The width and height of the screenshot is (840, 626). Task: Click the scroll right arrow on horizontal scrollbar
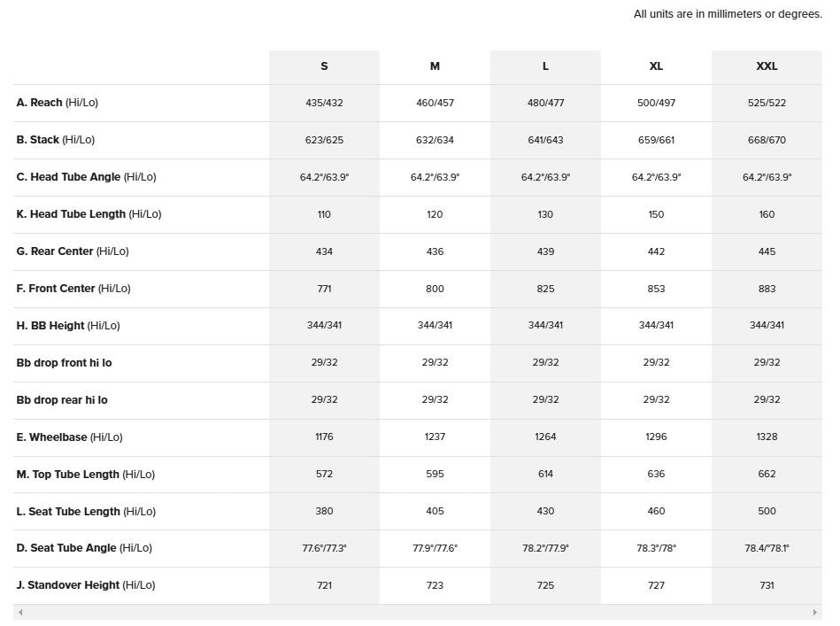tap(815, 612)
